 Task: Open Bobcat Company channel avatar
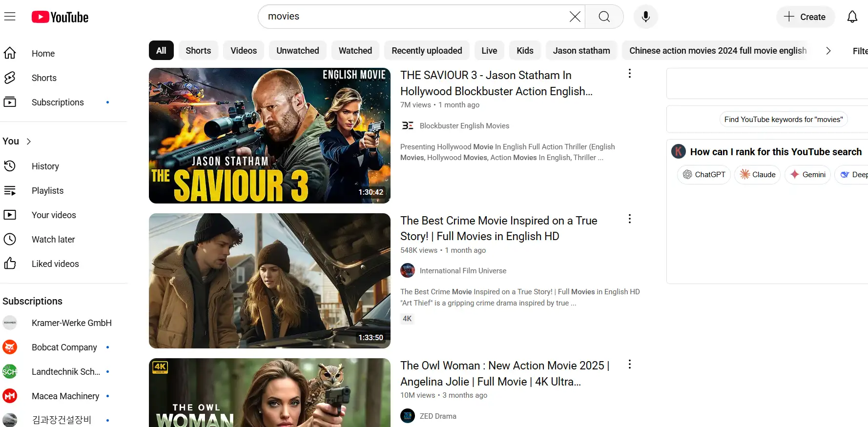coord(10,347)
